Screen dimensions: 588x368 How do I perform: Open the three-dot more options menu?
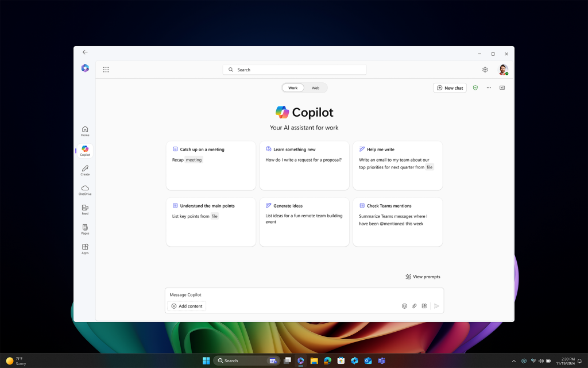pyautogui.click(x=489, y=87)
